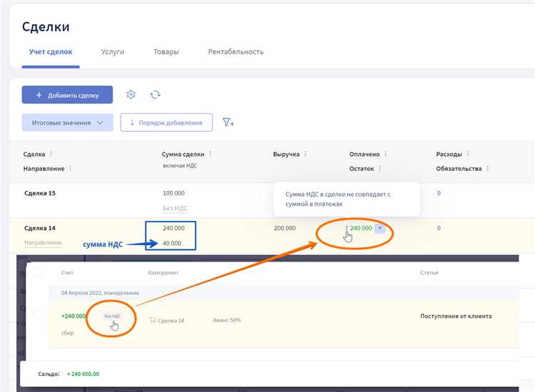
Task: Click the add filter funnel icon
Action: [228, 123]
